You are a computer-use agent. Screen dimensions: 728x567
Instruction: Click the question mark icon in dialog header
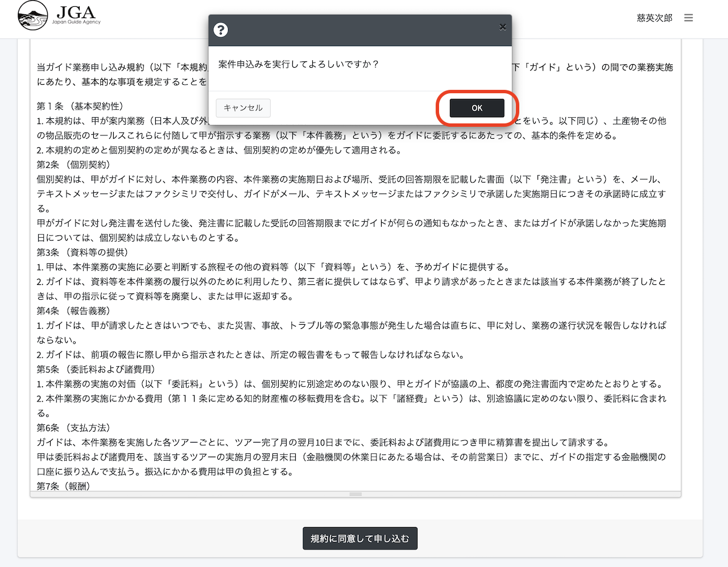(221, 30)
